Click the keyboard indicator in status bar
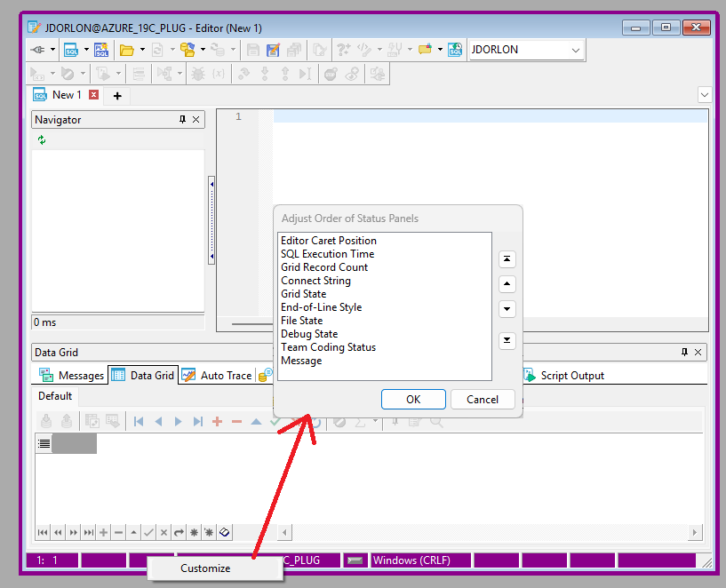726x588 pixels. [x=355, y=560]
